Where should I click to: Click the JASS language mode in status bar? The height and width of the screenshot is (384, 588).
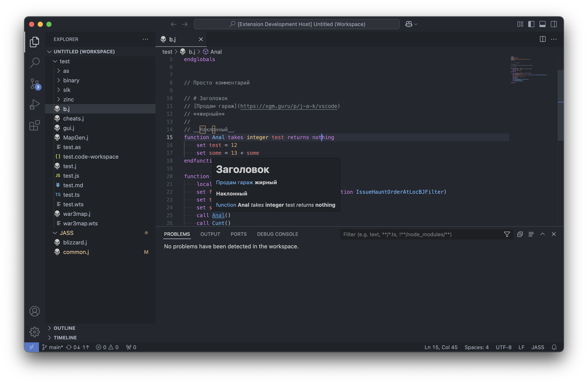538,347
